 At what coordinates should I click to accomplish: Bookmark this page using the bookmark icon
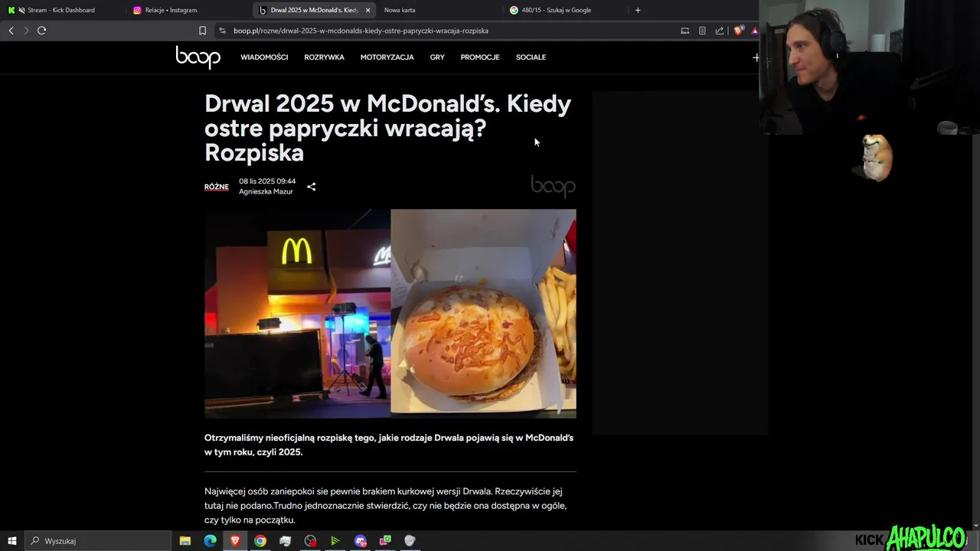[202, 31]
